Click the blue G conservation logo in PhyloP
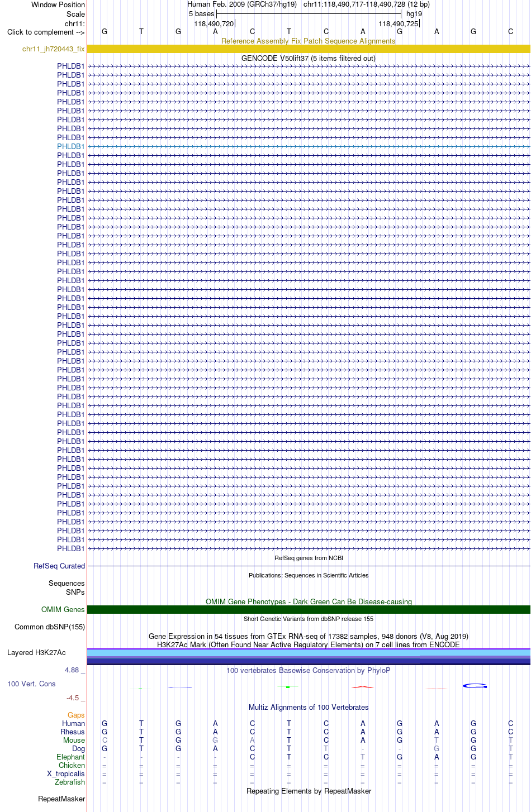 coord(475,685)
